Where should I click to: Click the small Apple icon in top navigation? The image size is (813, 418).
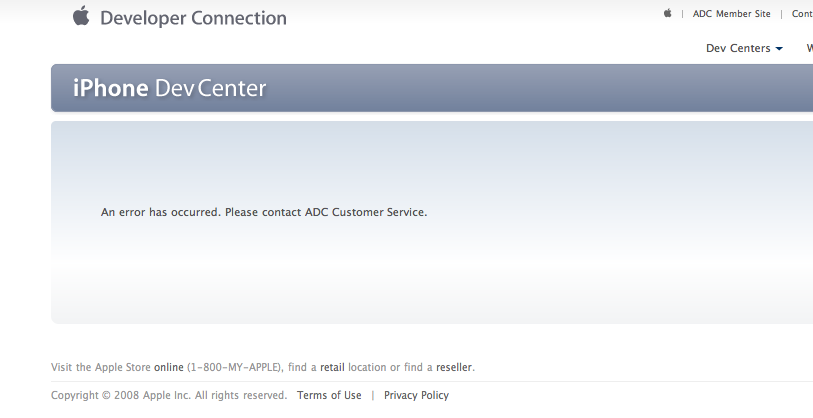pyautogui.click(x=668, y=13)
